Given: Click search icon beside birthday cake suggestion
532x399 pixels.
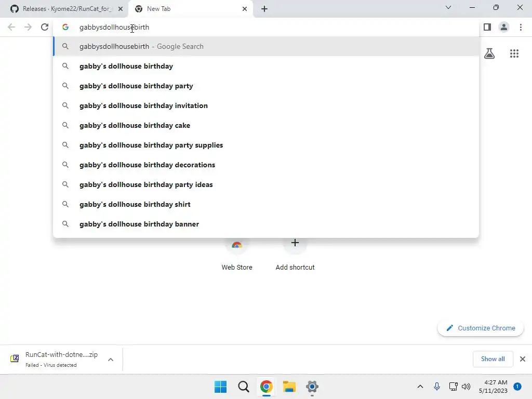Looking at the screenshot, I should (65, 125).
